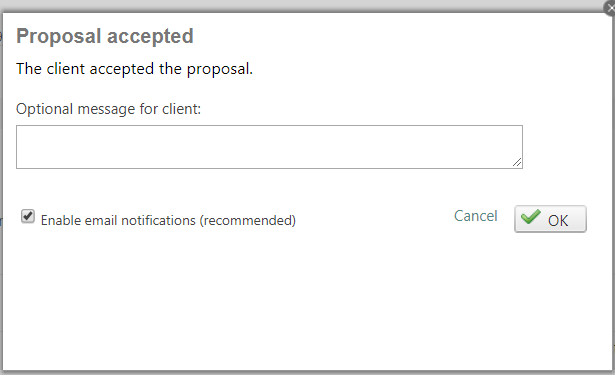Viewport: 615px width, 375px height.
Task: Uncheck the ticked notification box
Action: [28, 216]
